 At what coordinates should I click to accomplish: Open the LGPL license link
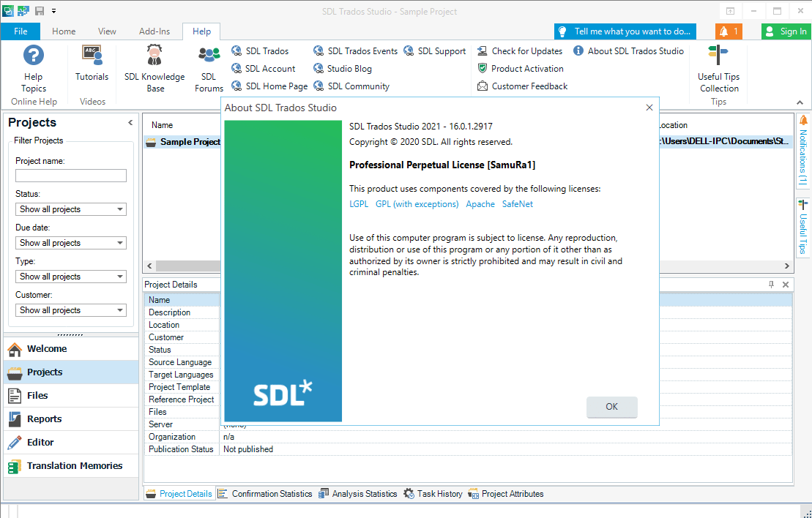[x=359, y=204]
